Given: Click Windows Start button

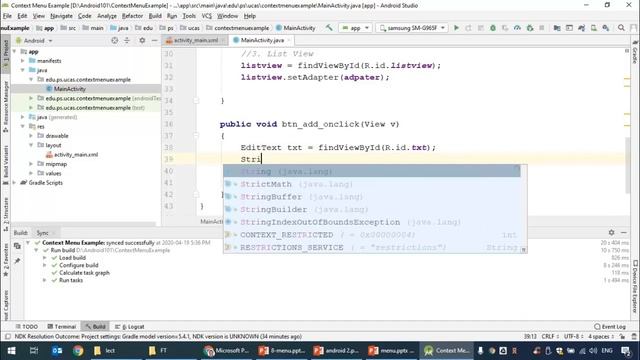Looking at the screenshot, I should pyautogui.click(x=11, y=351).
